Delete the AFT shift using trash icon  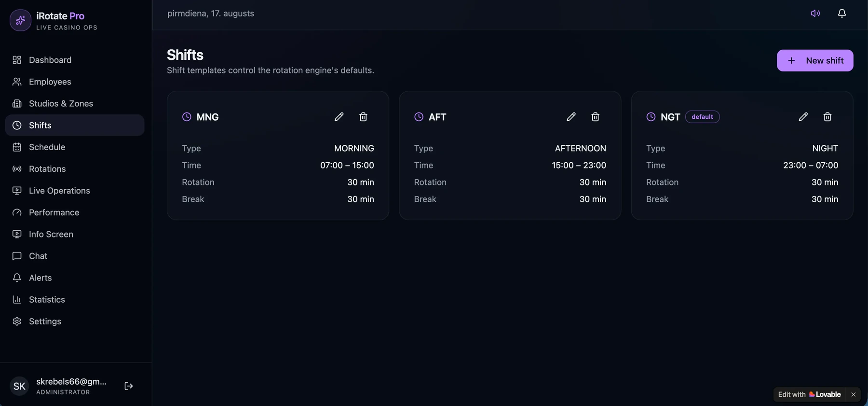595,117
